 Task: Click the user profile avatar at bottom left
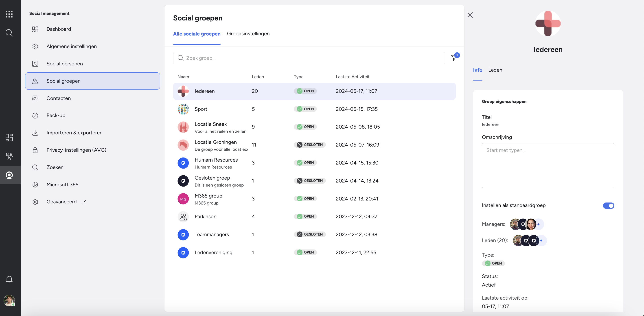pyautogui.click(x=9, y=300)
